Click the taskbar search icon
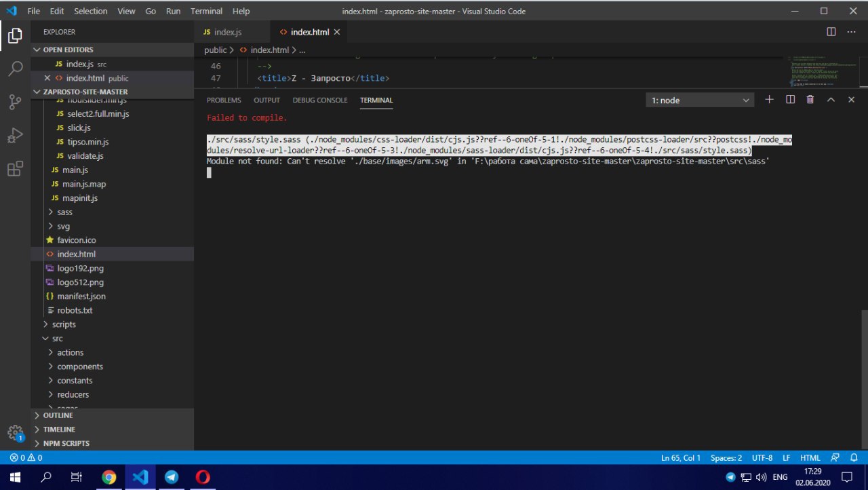This screenshot has height=490, width=868. pos(46,477)
